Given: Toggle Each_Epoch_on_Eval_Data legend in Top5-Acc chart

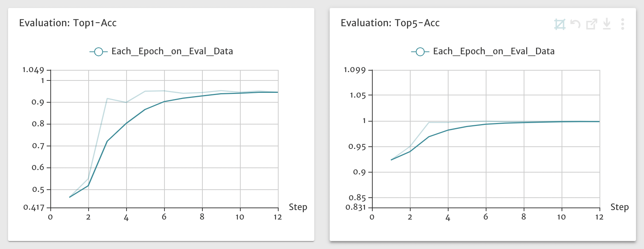Looking at the screenshot, I should (483, 52).
